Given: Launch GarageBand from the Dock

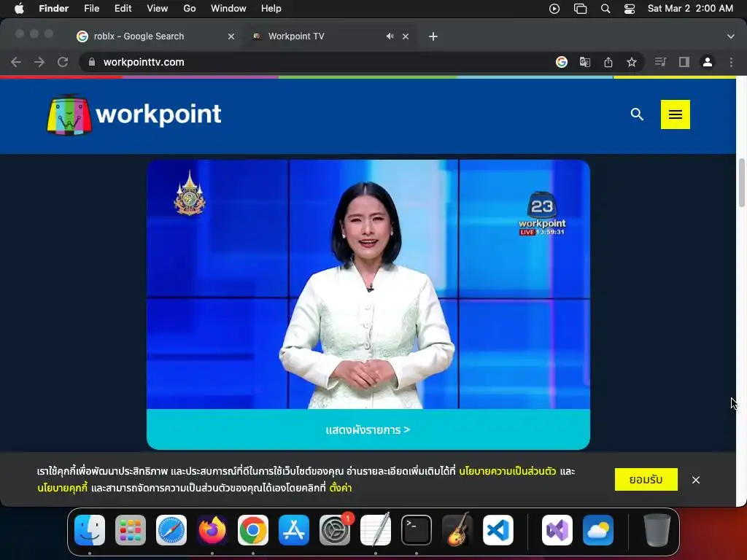Looking at the screenshot, I should point(457,530).
